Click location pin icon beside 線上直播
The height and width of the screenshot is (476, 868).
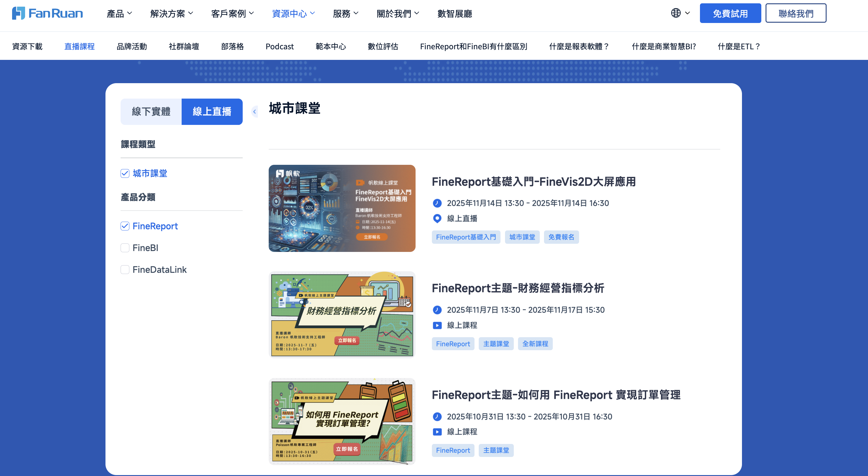click(x=437, y=218)
